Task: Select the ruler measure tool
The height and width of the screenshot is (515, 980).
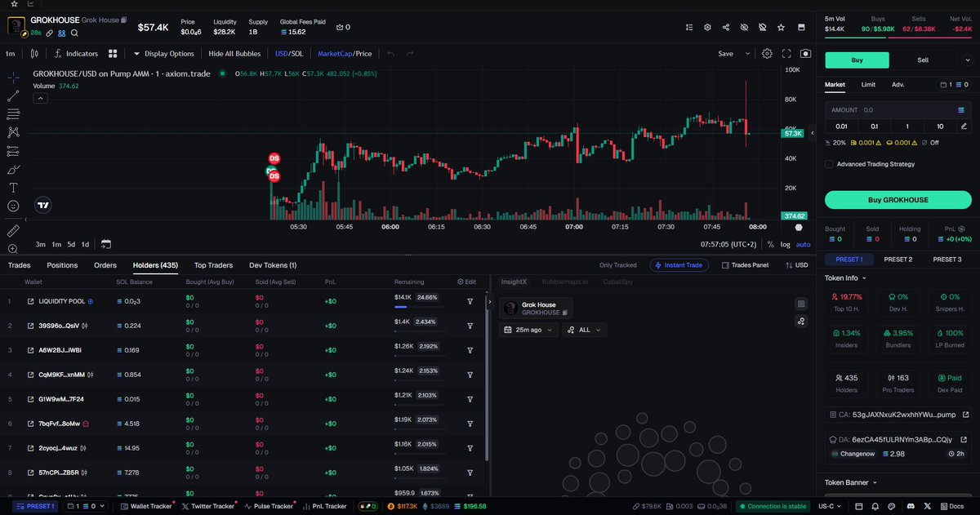Action: 13,231
